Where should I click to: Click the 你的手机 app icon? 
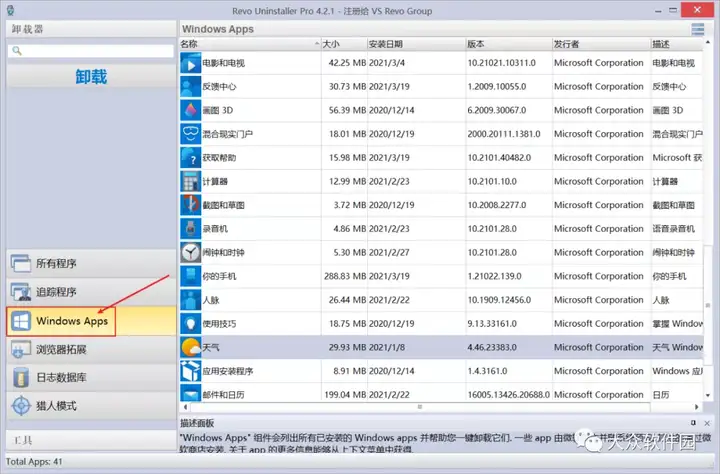(190, 276)
